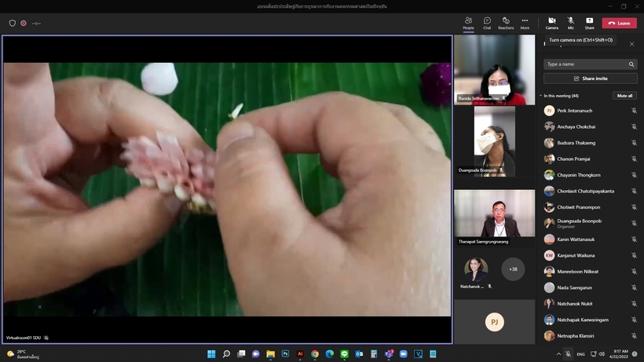
Task: Click Natchanok participant avatar tile
Action: coord(476,269)
